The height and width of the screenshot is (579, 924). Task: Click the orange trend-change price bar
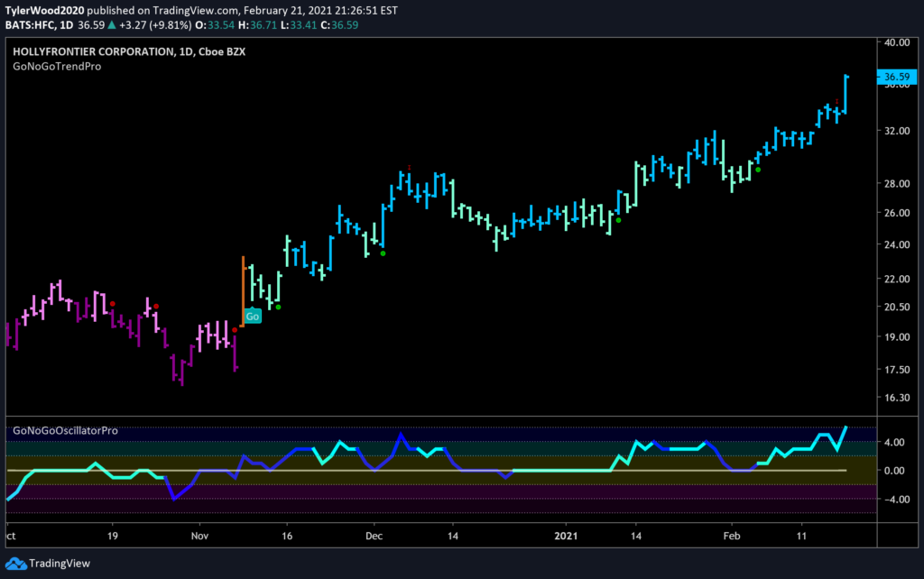(x=243, y=291)
